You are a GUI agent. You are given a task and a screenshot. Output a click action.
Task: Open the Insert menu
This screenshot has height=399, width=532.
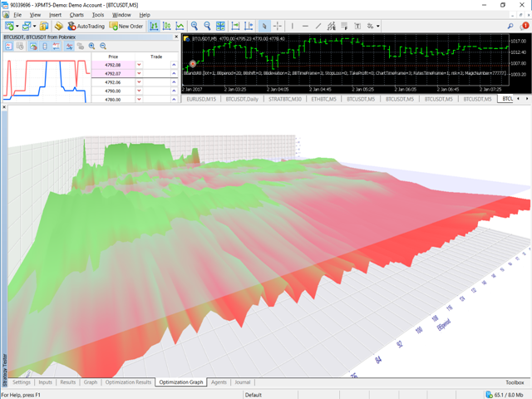point(55,15)
